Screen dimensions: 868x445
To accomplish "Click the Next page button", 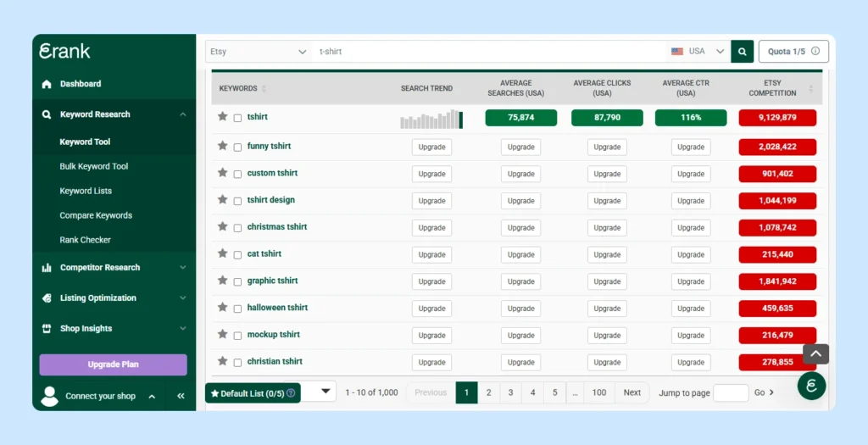I will coord(632,392).
